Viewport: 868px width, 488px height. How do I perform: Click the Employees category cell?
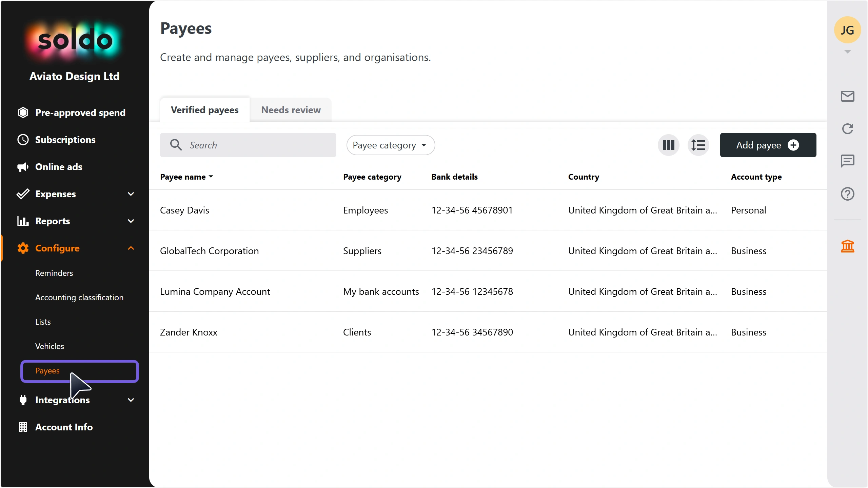tap(366, 210)
